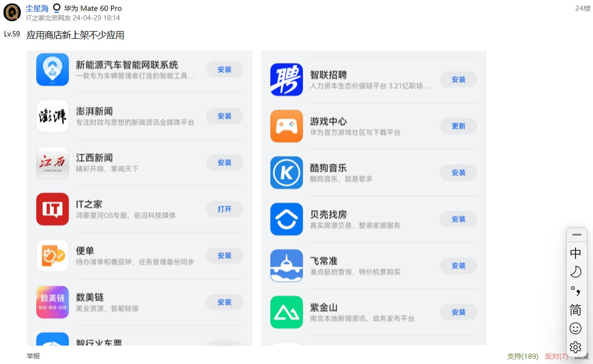Toggle the 简 simplified Chinese mode
593x364 pixels.
[576, 310]
